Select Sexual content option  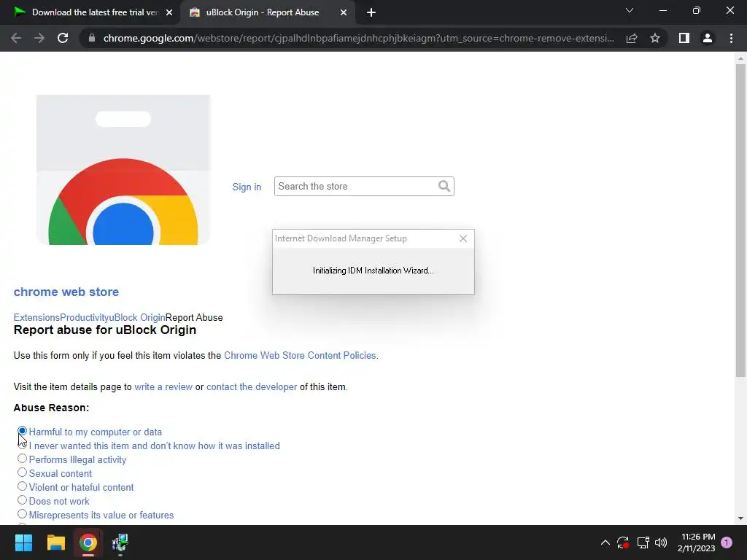coord(22,472)
